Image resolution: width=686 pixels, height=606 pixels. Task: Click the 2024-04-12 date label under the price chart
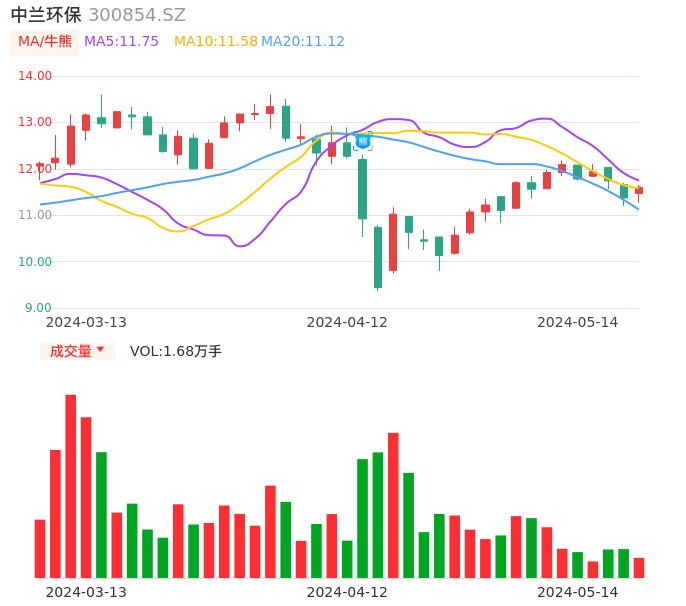pyautogui.click(x=346, y=322)
